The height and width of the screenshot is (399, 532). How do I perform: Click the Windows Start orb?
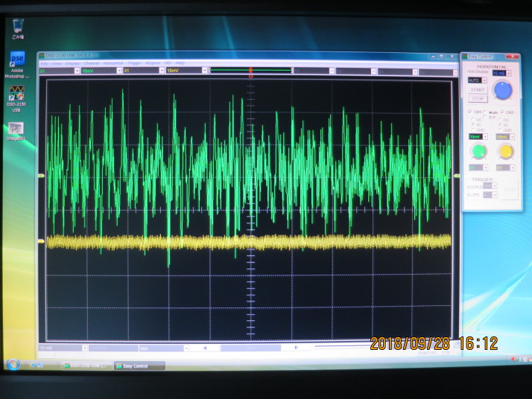[13, 364]
